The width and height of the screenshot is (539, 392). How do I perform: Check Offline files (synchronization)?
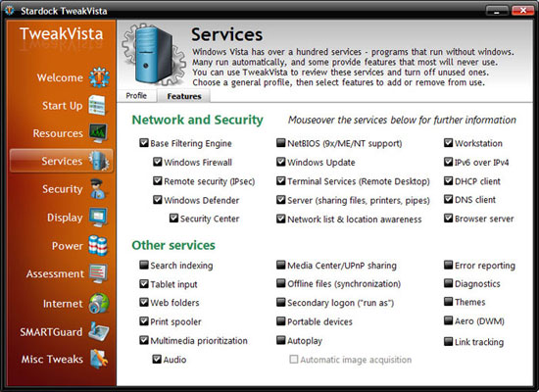(x=281, y=283)
